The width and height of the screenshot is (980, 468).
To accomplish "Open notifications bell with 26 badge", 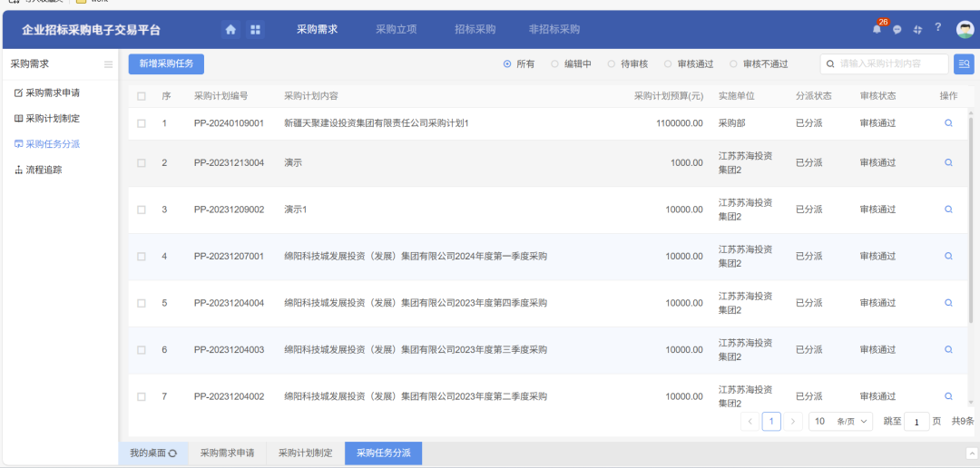I will [x=877, y=30].
